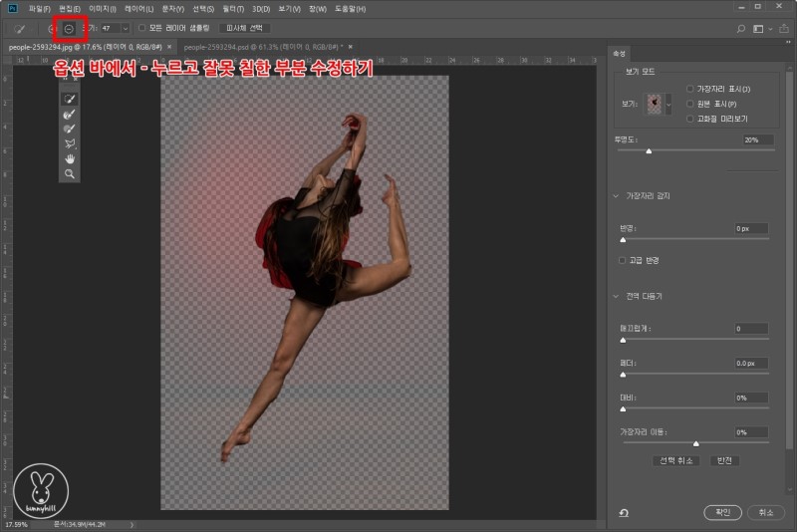Image resolution: width=797 pixels, height=532 pixels.
Task: Enable 가장자리 표시 (Show Edge) checkbox
Action: [x=691, y=90]
